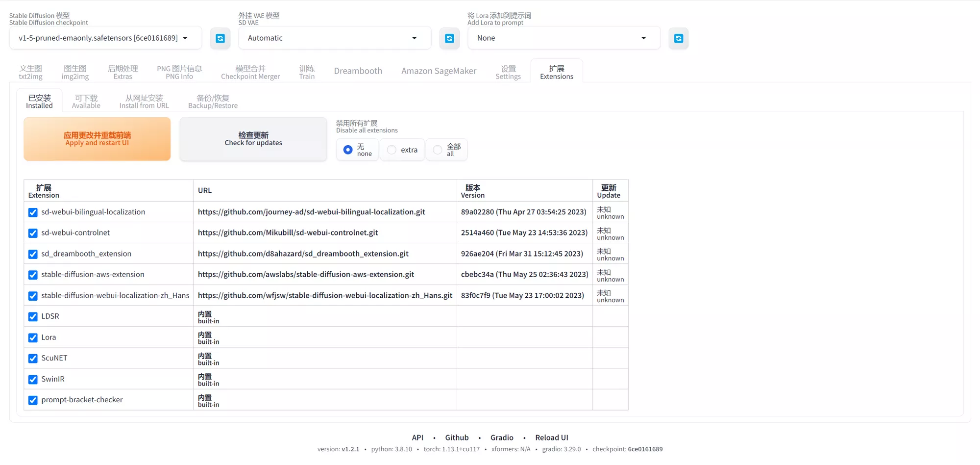Viewport: 980px width, 465px height.
Task: Click Apply and restart UI button
Action: tap(97, 139)
